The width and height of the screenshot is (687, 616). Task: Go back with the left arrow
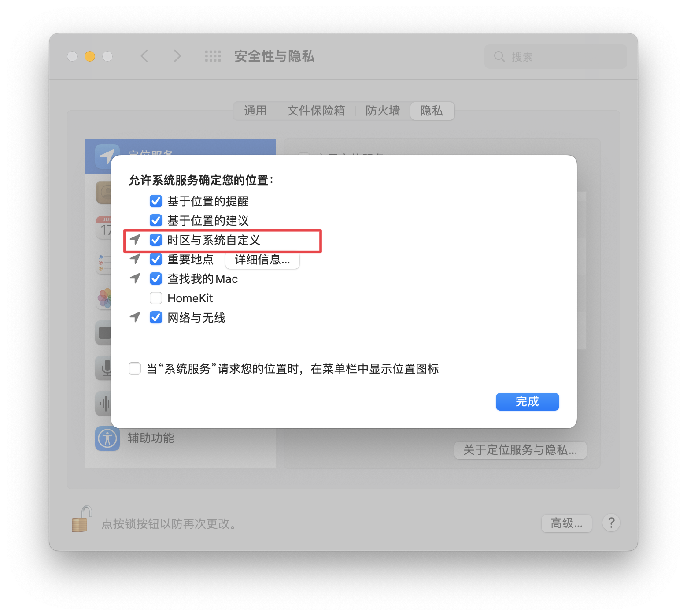[144, 56]
